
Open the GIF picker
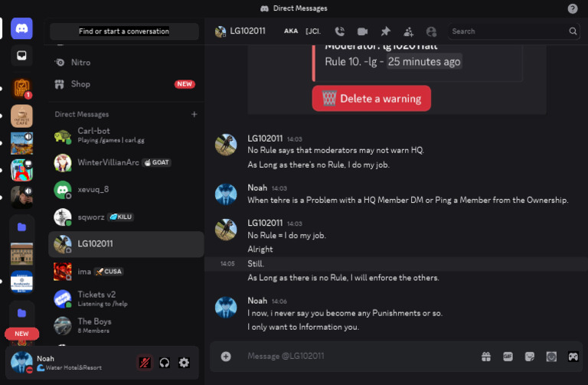[508, 357]
